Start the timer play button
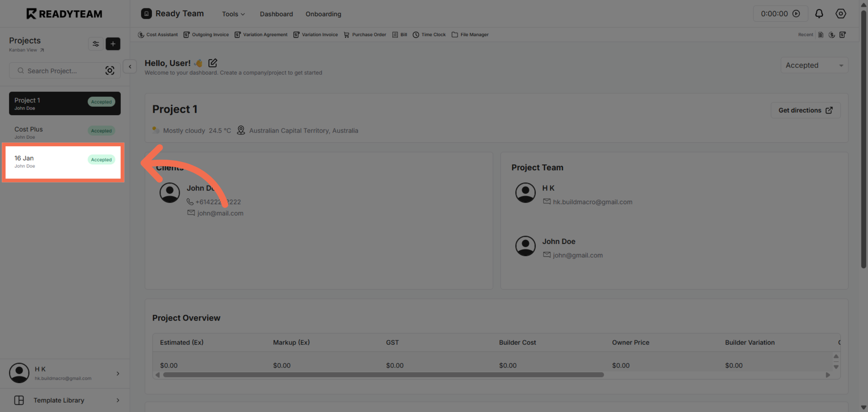The height and width of the screenshot is (412, 868). 796,14
